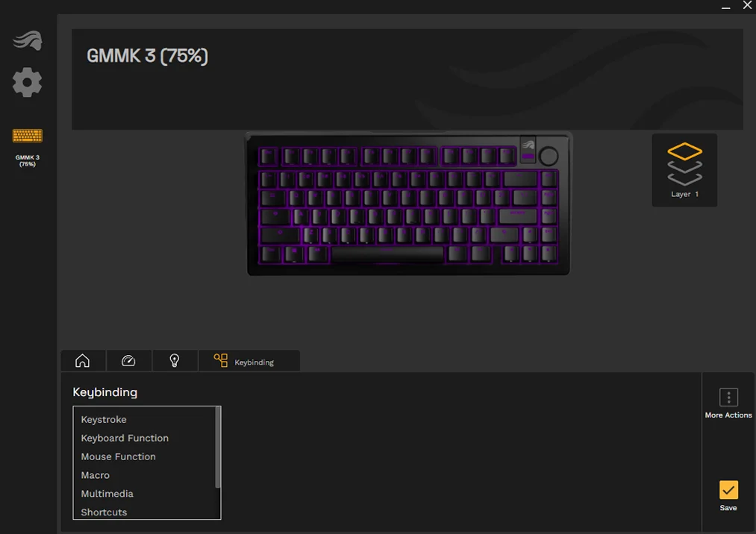Open the Layer 1 selector
Image resolution: width=756 pixels, height=534 pixels.
point(684,170)
